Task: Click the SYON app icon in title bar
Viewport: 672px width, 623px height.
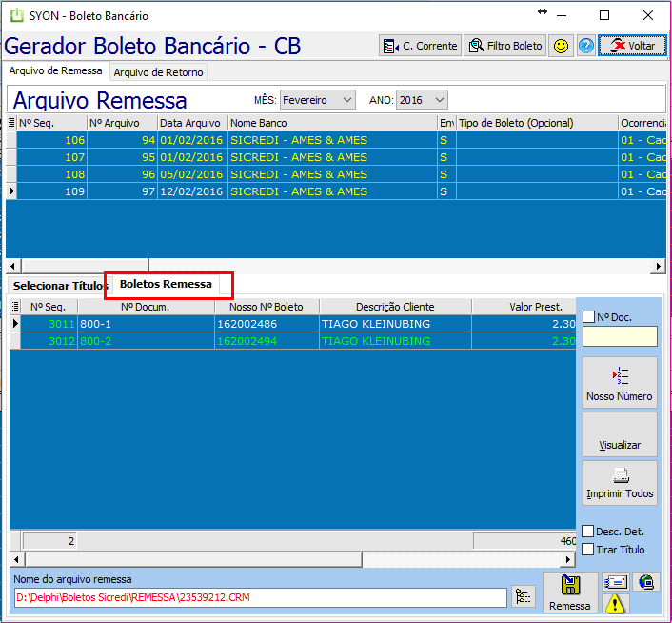Action: tap(17, 15)
